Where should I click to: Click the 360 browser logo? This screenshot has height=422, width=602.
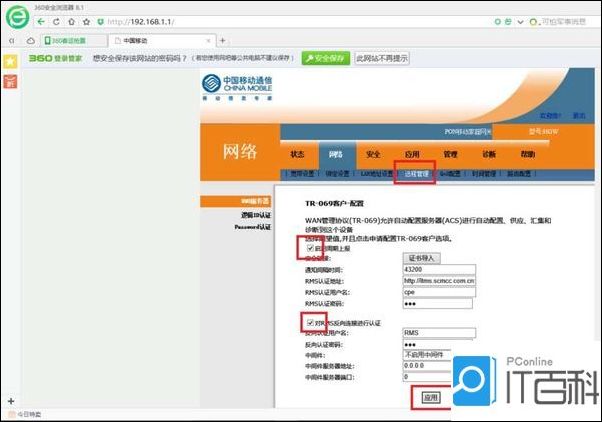pyautogui.click(x=18, y=17)
